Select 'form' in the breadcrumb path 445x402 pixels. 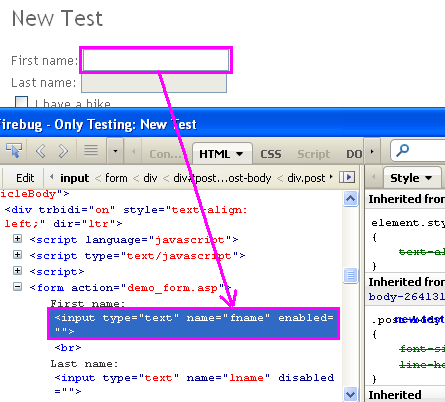coord(116,178)
